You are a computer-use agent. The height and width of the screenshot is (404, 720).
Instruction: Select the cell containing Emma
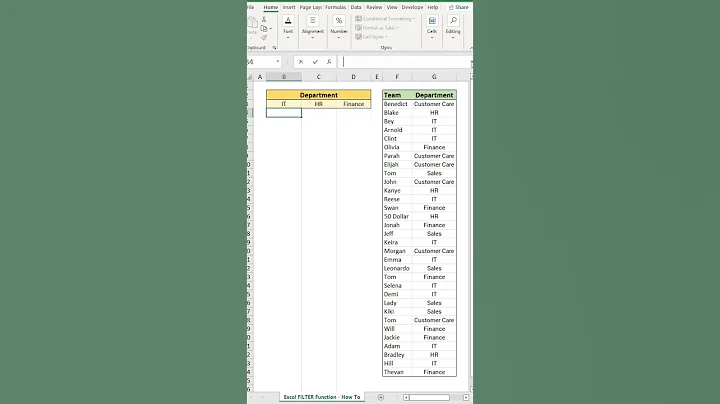[397, 260]
